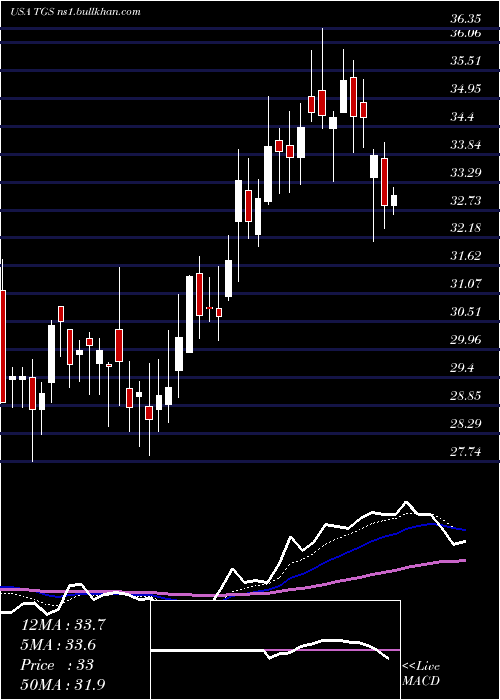Click the last white candlestick on the right
Screen dimensions: 500x700
(394, 200)
